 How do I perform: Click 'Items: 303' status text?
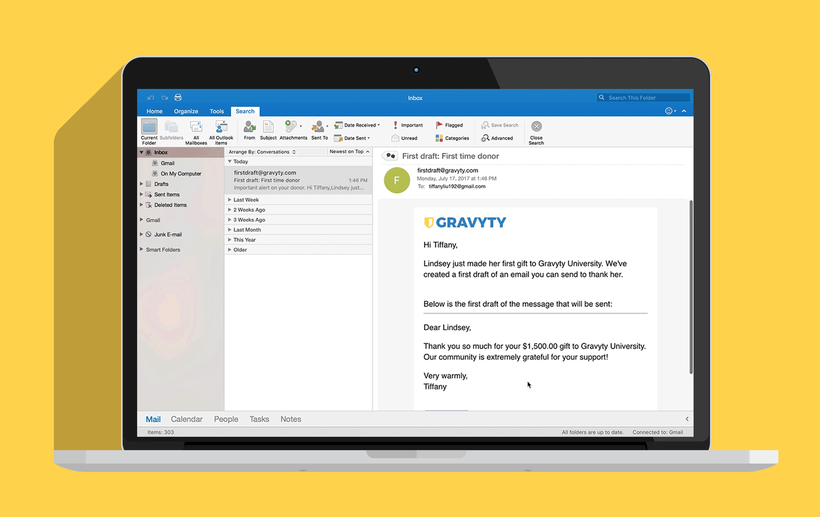pyautogui.click(x=161, y=432)
